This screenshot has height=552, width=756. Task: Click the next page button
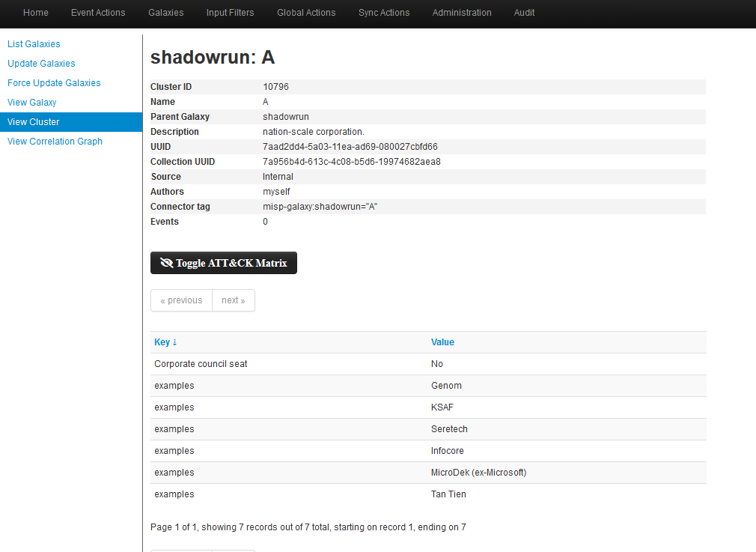tap(234, 300)
